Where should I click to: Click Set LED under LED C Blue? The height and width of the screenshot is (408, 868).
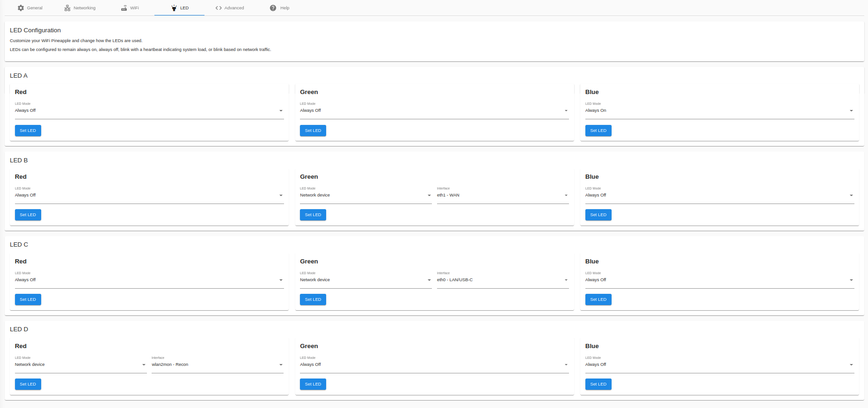pos(598,299)
